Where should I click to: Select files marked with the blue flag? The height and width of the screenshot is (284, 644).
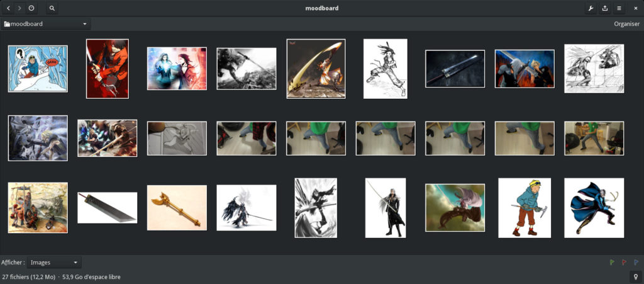coord(636,262)
